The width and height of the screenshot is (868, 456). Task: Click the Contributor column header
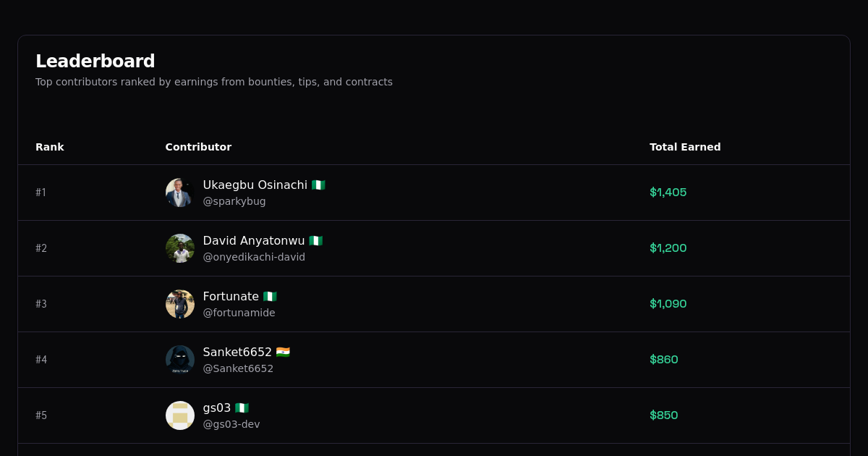click(198, 147)
